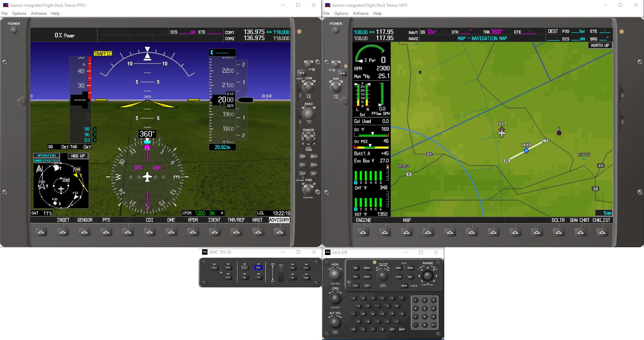Open the Help menu in MFD window
Screen dimensions: 644x340
[x=377, y=13]
